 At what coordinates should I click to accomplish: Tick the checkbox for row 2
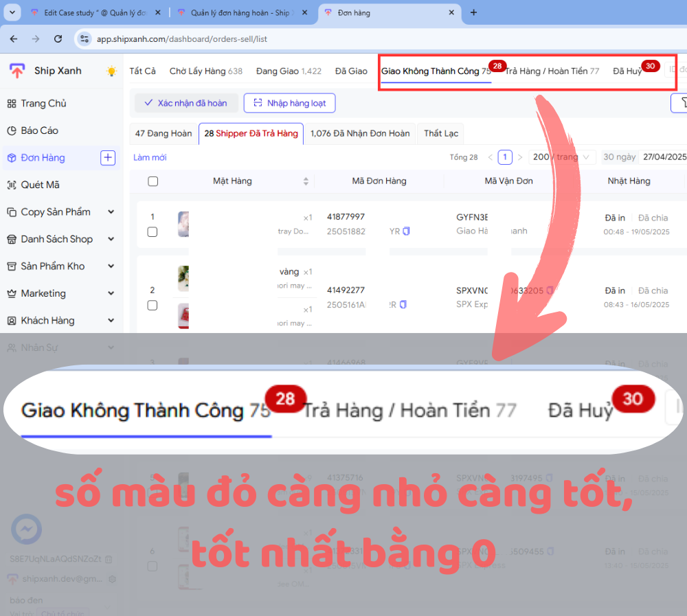[153, 306]
